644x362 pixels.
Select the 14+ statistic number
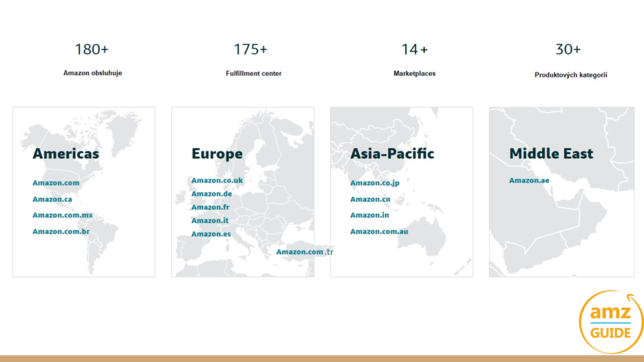pos(415,49)
